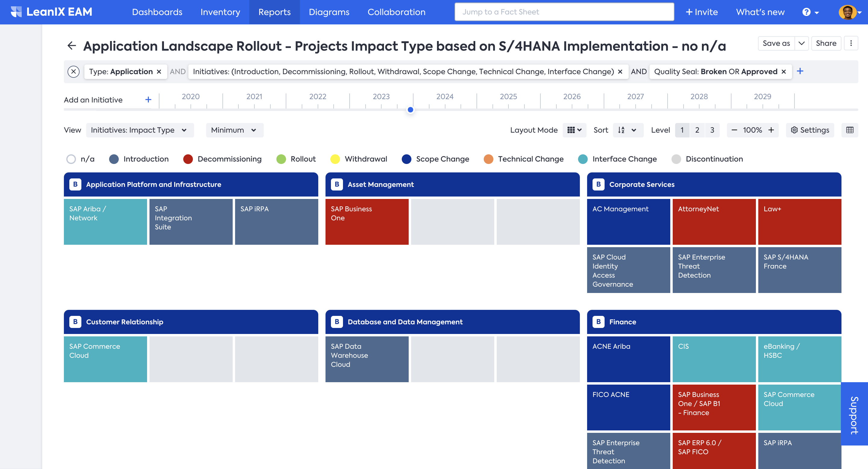This screenshot has height=469, width=868.
Task: Toggle the Withdrawal legend item
Action: click(359, 159)
